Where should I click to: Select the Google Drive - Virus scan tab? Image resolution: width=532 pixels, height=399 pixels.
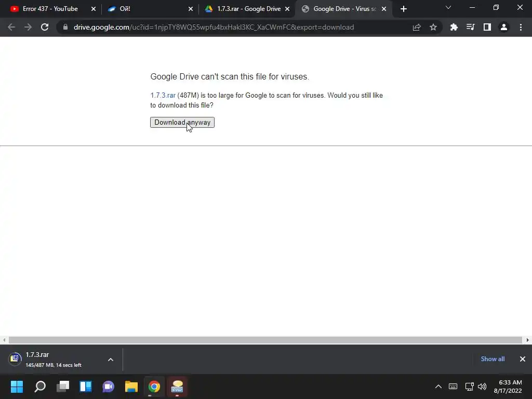pyautogui.click(x=344, y=9)
